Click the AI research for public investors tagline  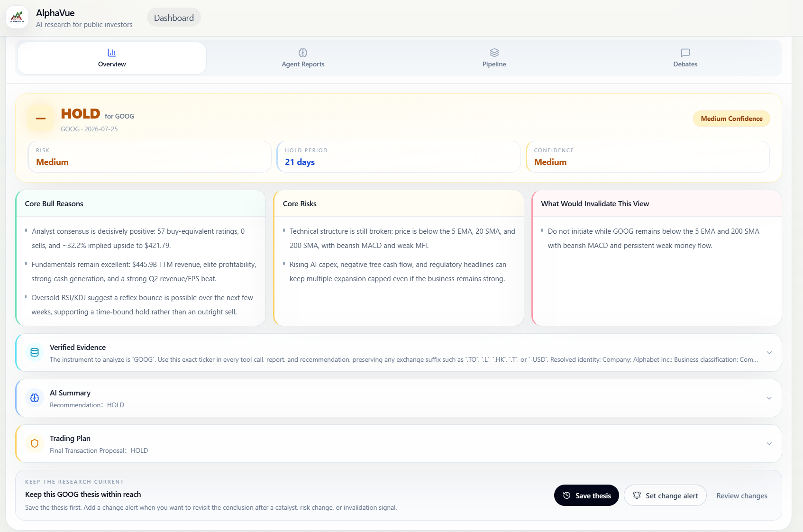84,25
